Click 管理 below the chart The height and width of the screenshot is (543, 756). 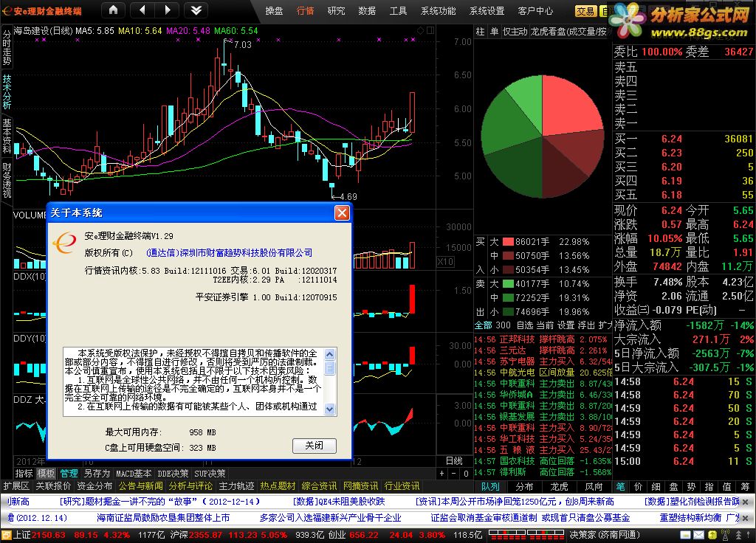(x=69, y=474)
